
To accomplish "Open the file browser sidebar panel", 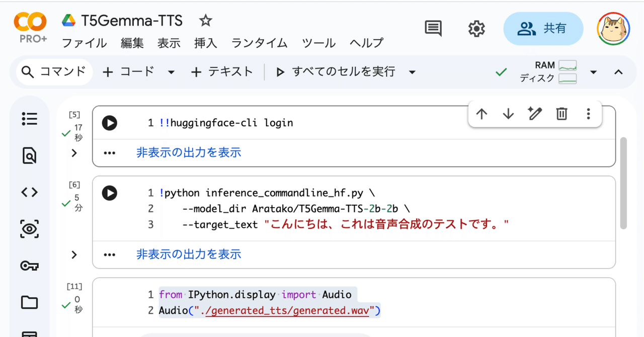I will (29, 302).
